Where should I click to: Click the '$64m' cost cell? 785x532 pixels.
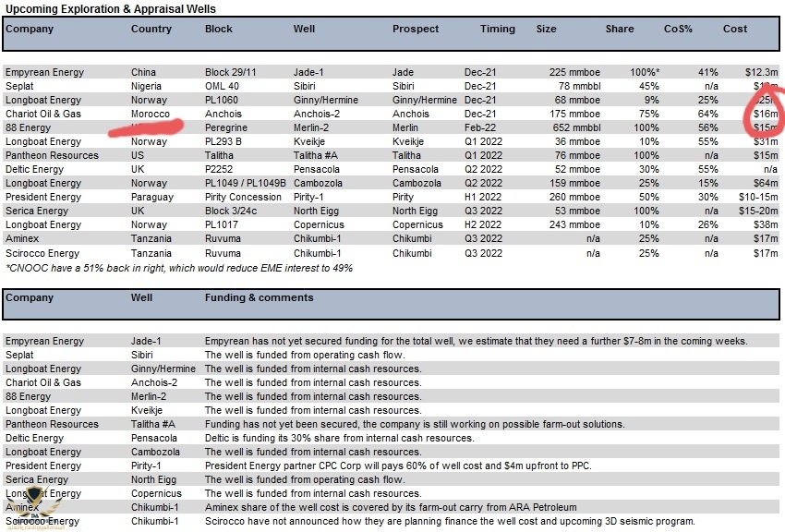tap(766, 183)
